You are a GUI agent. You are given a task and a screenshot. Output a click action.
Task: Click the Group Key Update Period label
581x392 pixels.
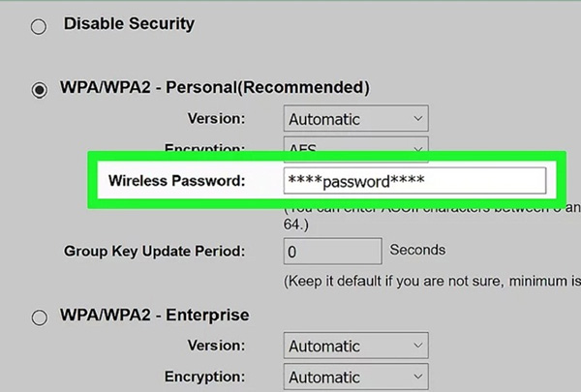point(154,252)
